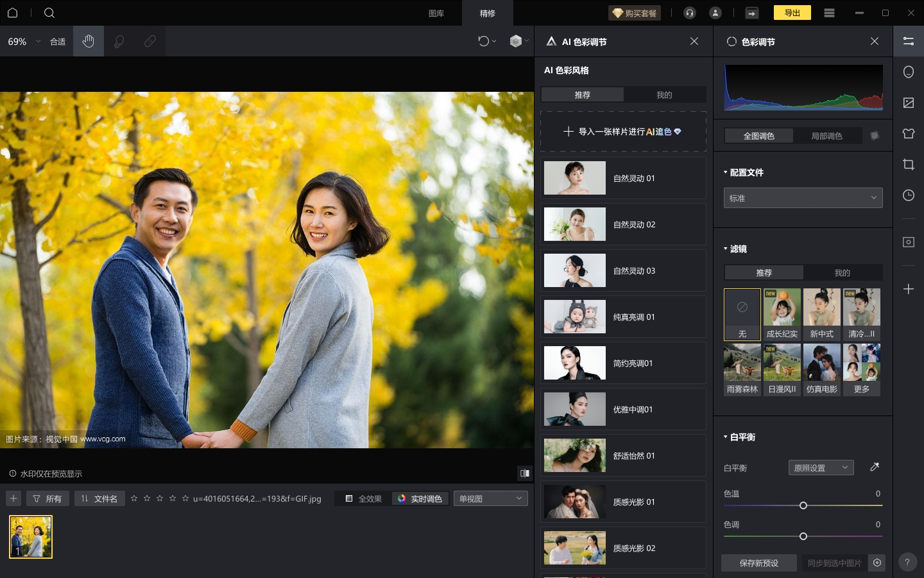Click the 保存新预设 button
This screenshot has width=924, height=578.
pyautogui.click(x=758, y=563)
